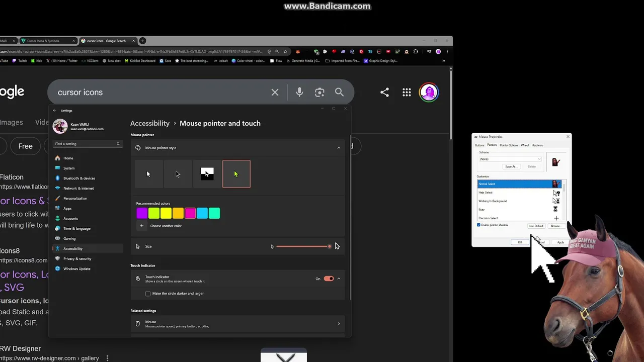Go back using Settings back arrow

click(x=55, y=111)
